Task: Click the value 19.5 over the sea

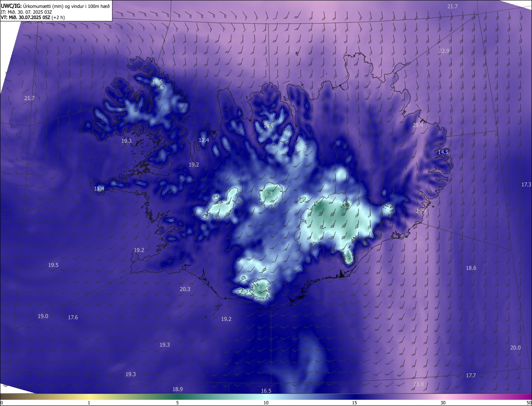Action: 53,265
